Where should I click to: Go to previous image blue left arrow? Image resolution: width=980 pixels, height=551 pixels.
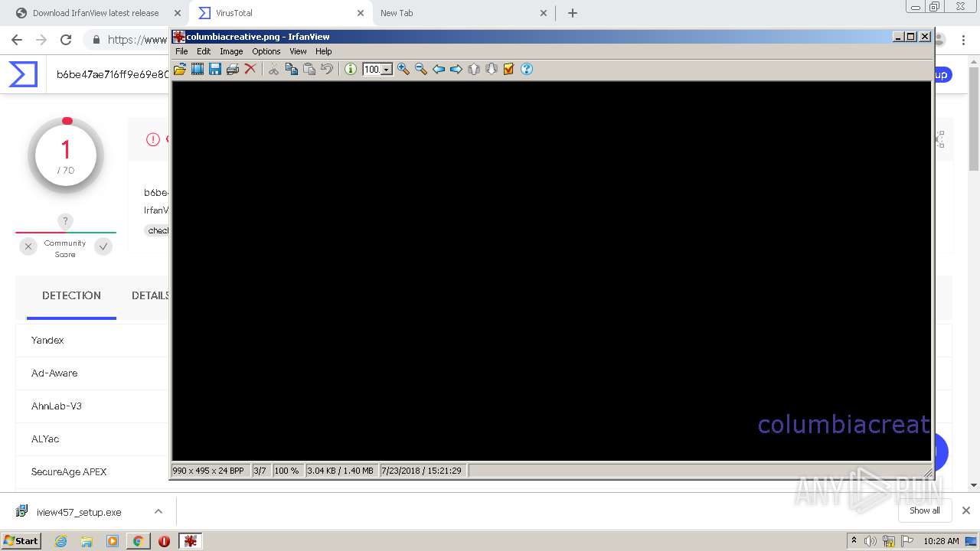(439, 69)
